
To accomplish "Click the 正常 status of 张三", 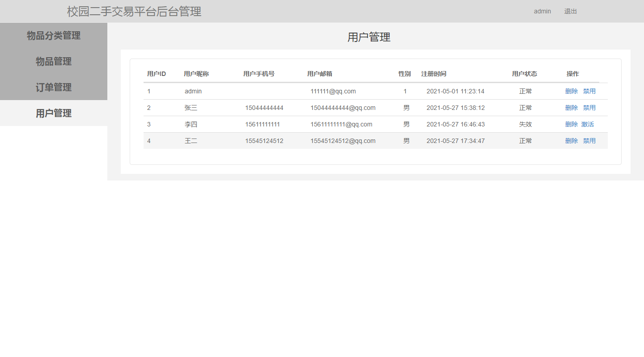I will click(525, 108).
